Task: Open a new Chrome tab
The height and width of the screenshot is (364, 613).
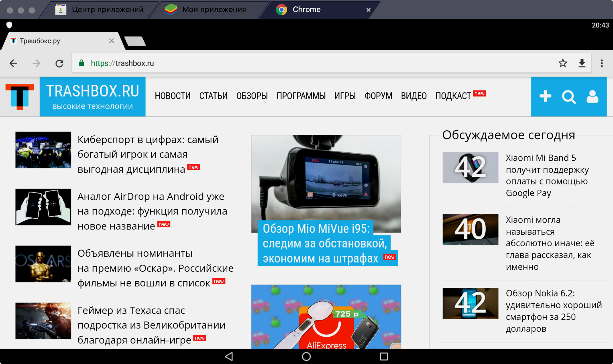Action: 135,41
